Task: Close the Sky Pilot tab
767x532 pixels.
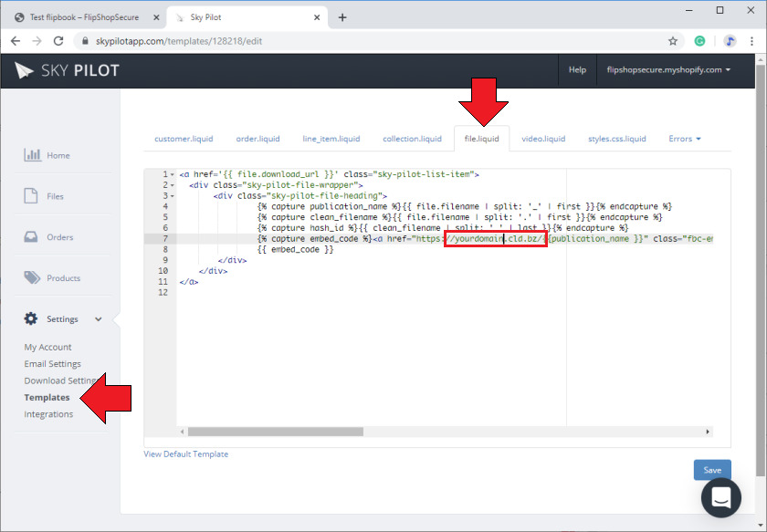Action: (317, 17)
